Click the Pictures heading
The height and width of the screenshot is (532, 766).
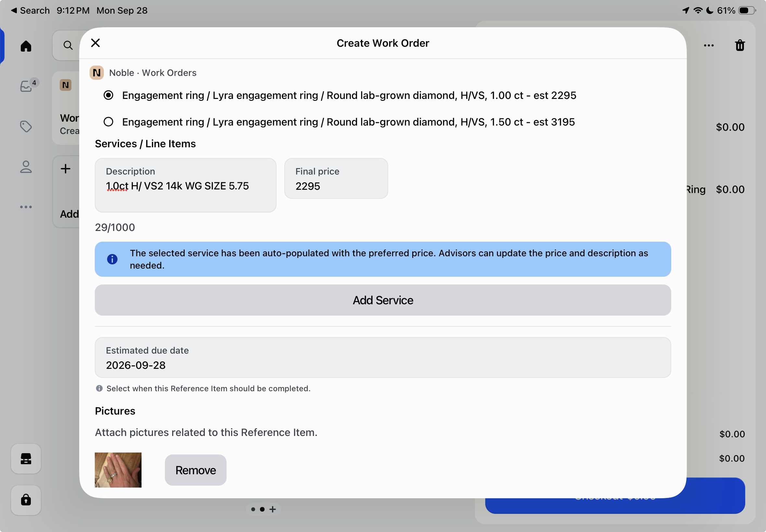[x=115, y=411]
